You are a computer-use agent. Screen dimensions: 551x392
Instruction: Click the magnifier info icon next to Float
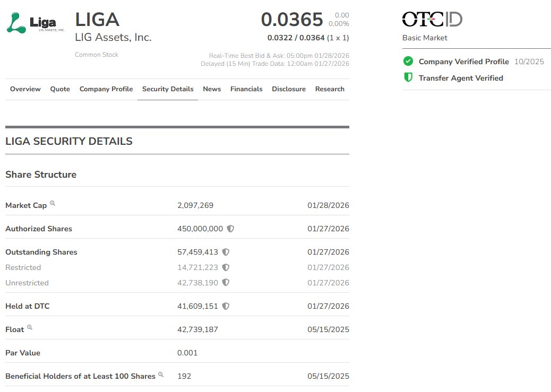pos(30,327)
